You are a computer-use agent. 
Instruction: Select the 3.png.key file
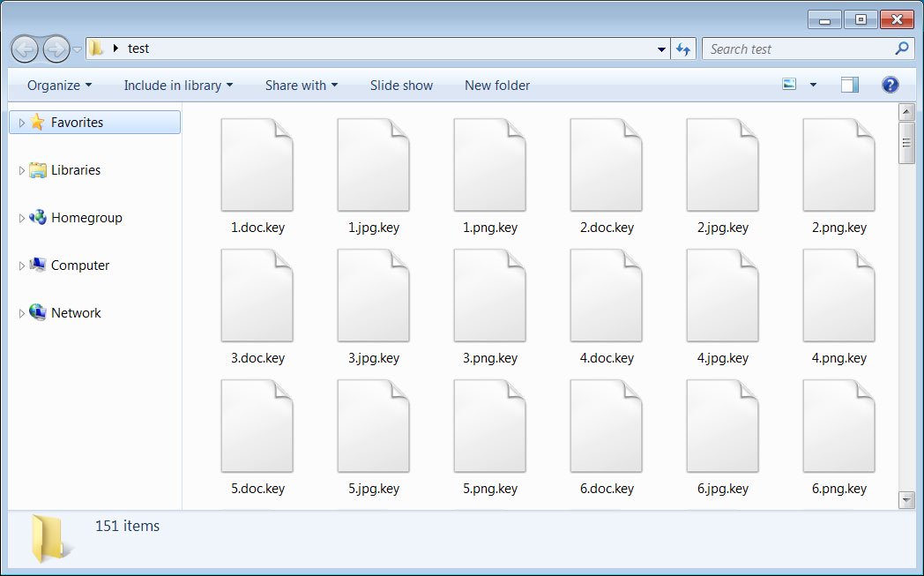point(489,296)
